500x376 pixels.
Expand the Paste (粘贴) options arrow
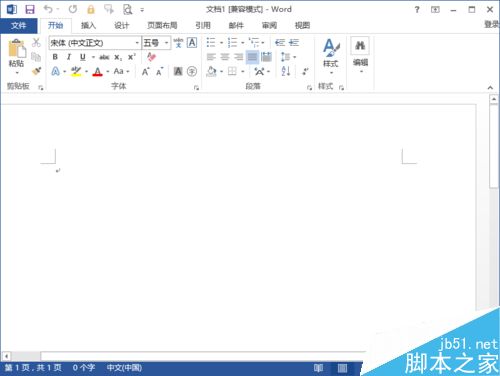tap(17, 73)
